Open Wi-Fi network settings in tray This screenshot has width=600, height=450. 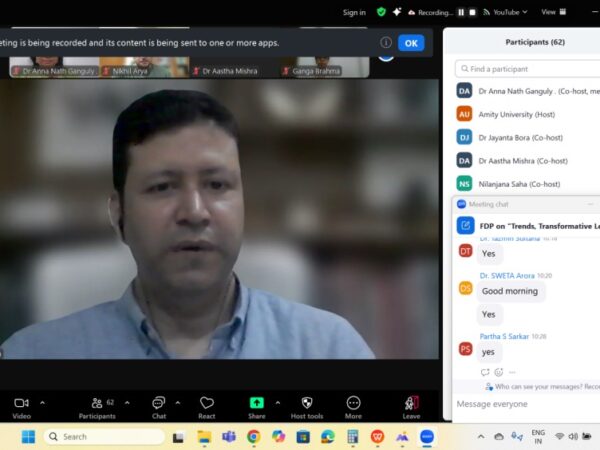point(559,437)
